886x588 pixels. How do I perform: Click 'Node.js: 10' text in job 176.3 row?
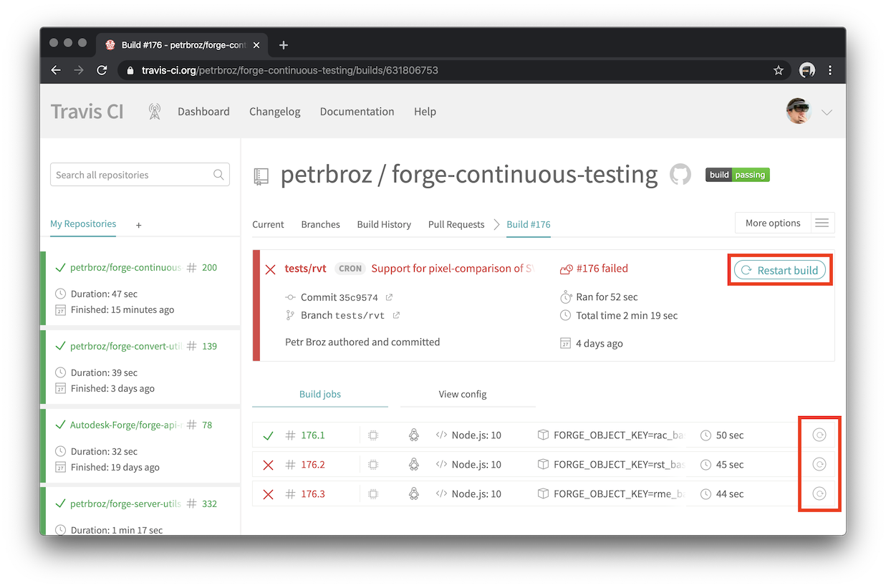(x=476, y=494)
